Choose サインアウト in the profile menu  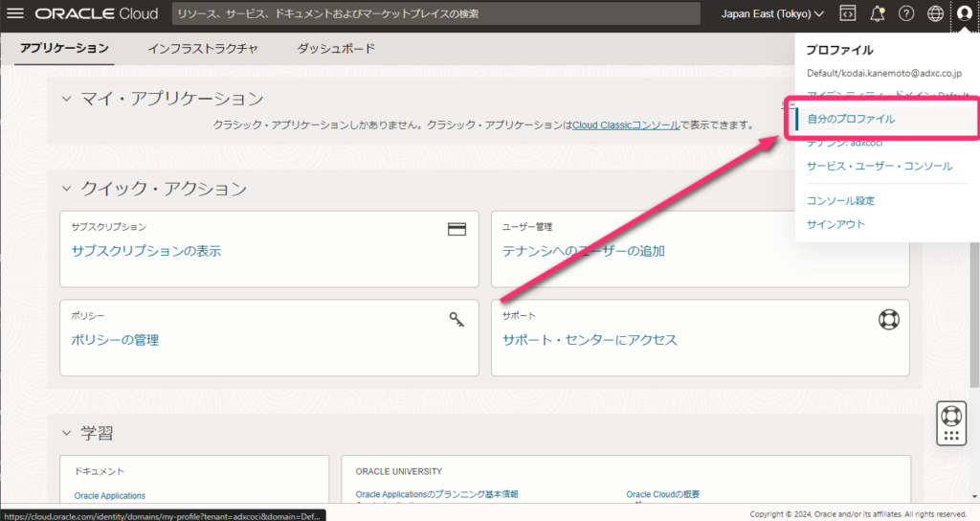(x=835, y=224)
